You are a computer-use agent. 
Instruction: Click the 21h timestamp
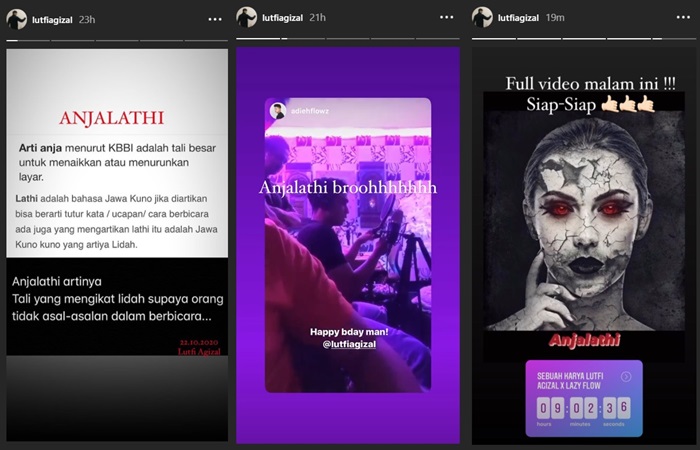coord(317,18)
